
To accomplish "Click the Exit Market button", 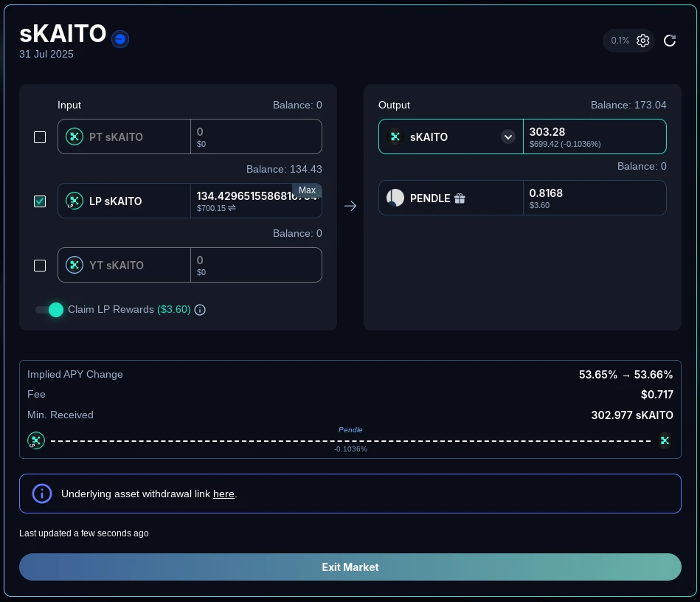I will (350, 567).
